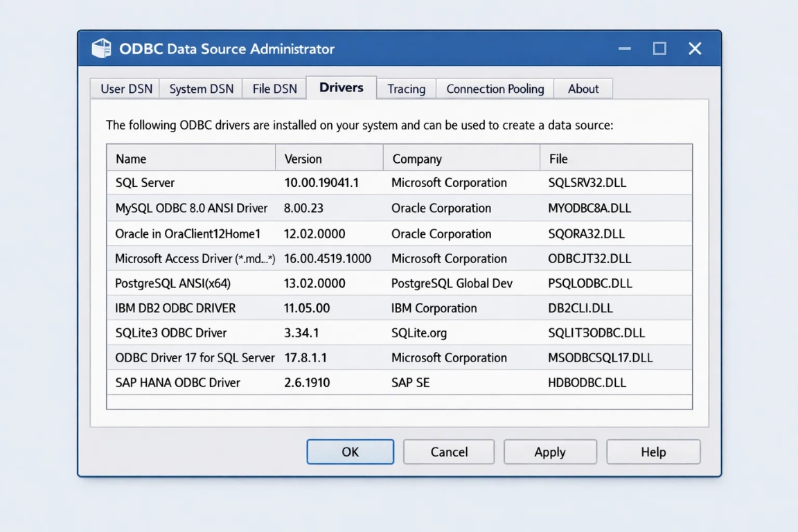This screenshot has width=798, height=532.
Task: Select the MySQL ODBC 8.0 ANSI Driver
Action: (277, 208)
